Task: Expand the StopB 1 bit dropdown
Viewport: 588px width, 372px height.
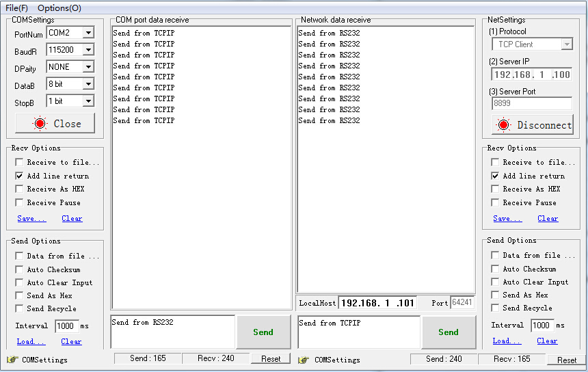Action: tap(88, 101)
